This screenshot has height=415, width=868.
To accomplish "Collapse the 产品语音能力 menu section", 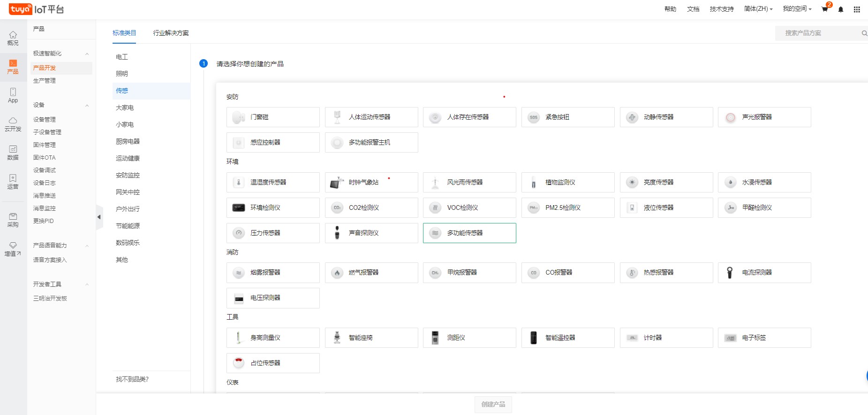I will (87, 246).
